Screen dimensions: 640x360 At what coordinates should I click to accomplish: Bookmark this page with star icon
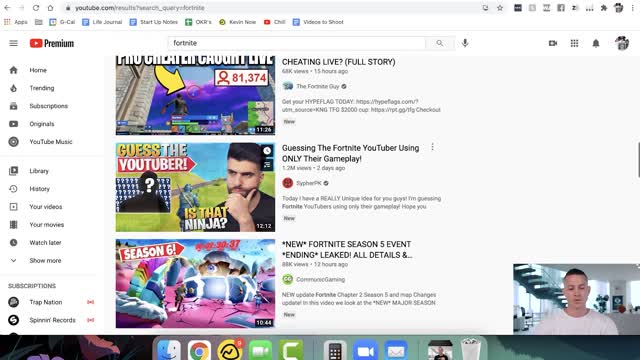(500, 8)
